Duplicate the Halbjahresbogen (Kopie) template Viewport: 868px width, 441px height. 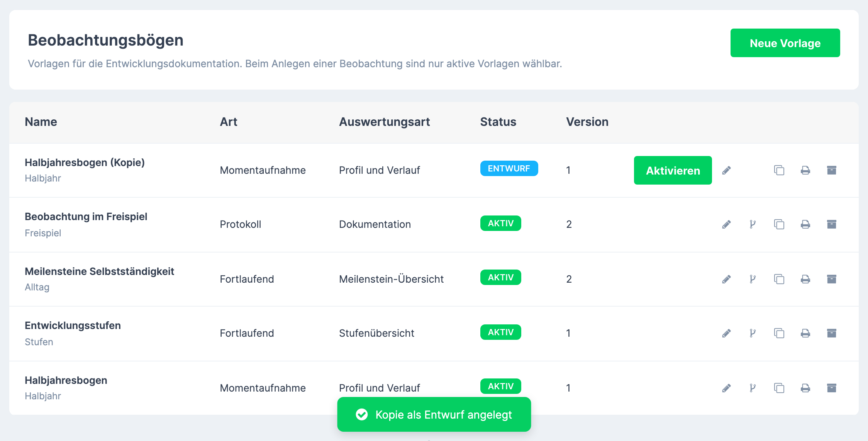(779, 170)
